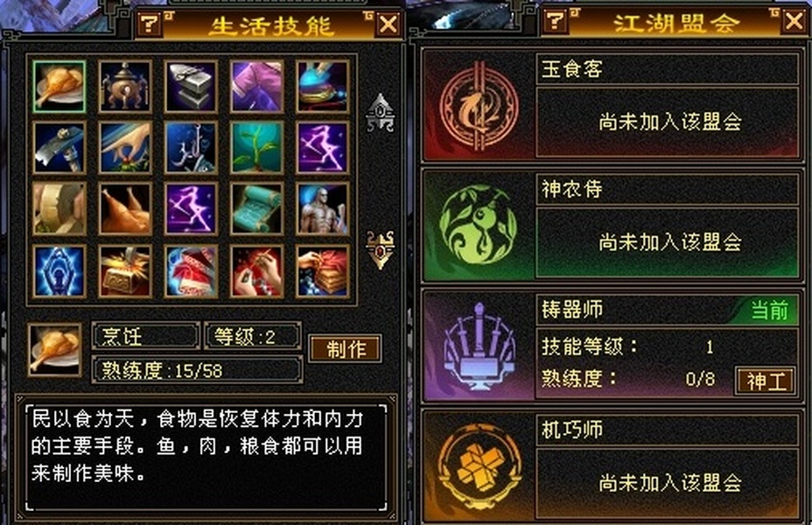
Task: Select the teal scroll skill icon
Action: (x=257, y=209)
